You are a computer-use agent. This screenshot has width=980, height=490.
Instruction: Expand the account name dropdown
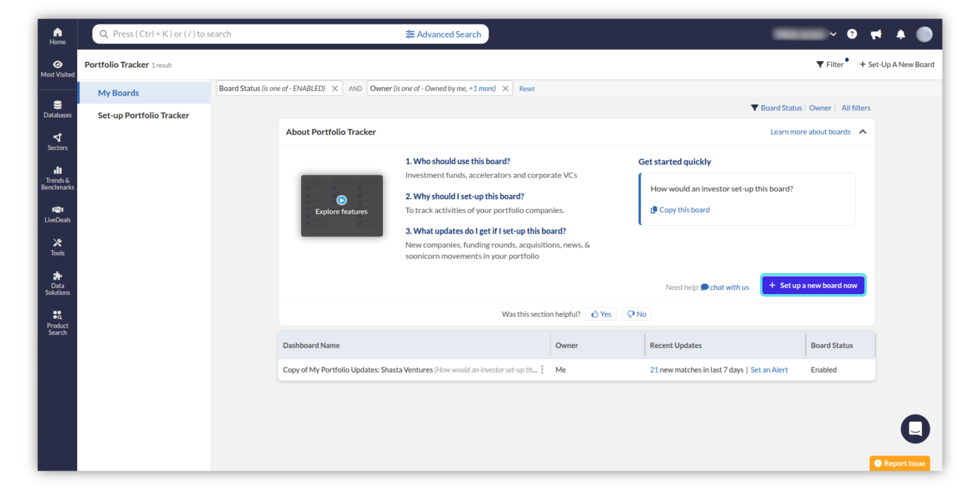833,34
